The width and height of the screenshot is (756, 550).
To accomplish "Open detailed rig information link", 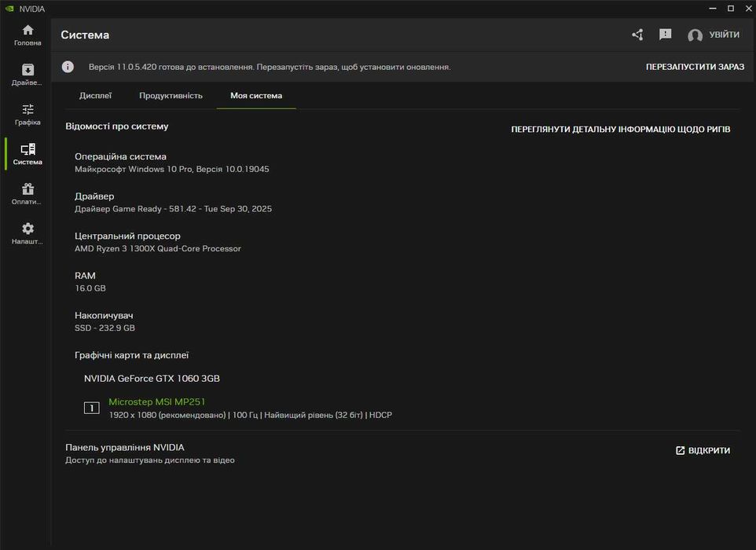I will tap(620, 129).
